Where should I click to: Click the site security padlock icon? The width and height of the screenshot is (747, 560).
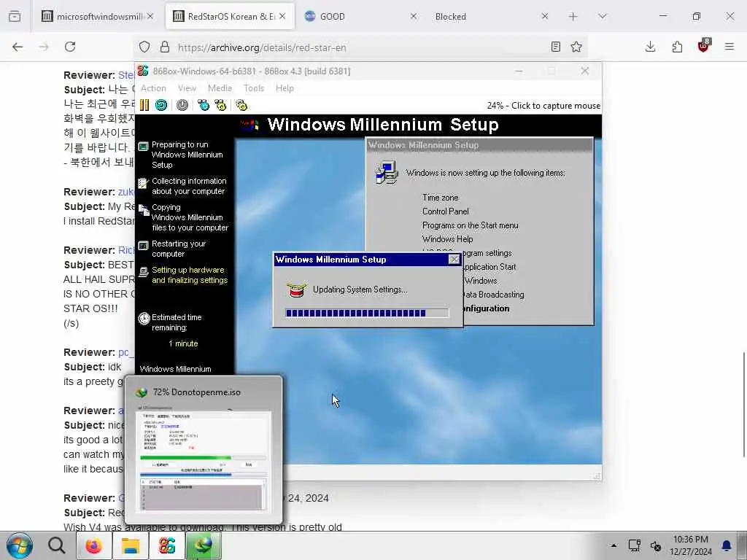coord(164,47)
